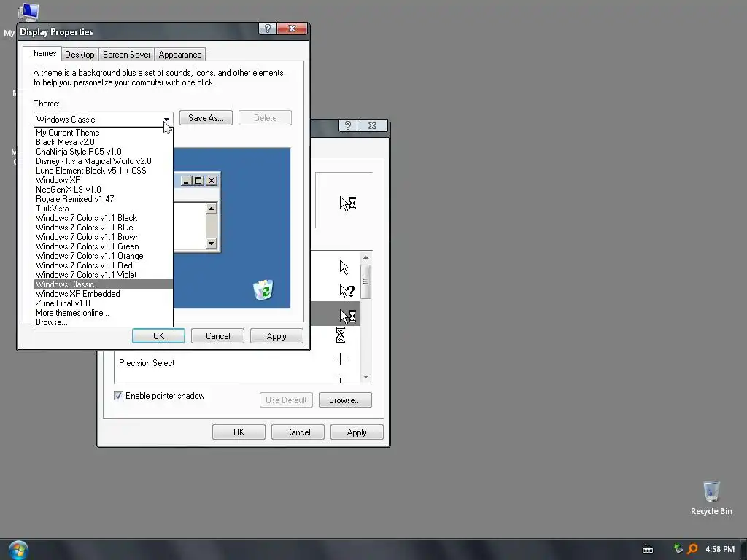This screenshot has width=747, height=560.
Task: Click Browse... at bottom of theme list
Action: click(x=104, y=322)
